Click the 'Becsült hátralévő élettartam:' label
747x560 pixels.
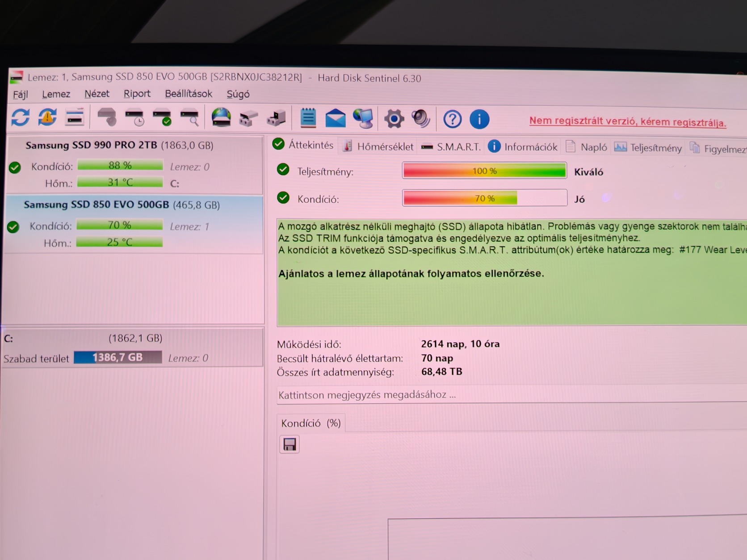(x=340, y=359)
